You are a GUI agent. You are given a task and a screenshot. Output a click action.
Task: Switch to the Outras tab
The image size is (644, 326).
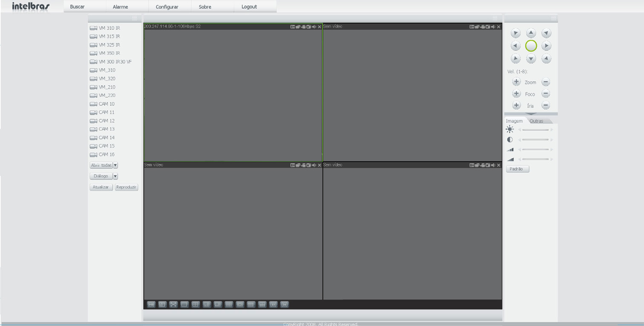[537, 121]
